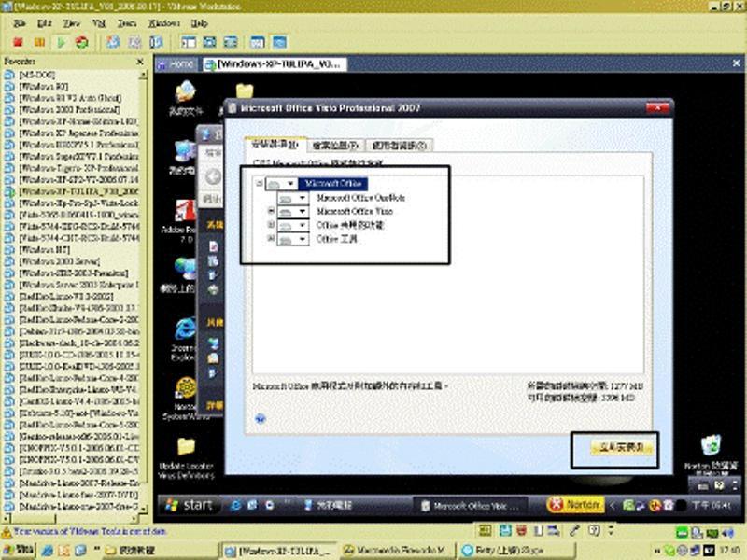Open Norton SystemWorks desktop icon
747x560 pixels.
tap(185, 399)
